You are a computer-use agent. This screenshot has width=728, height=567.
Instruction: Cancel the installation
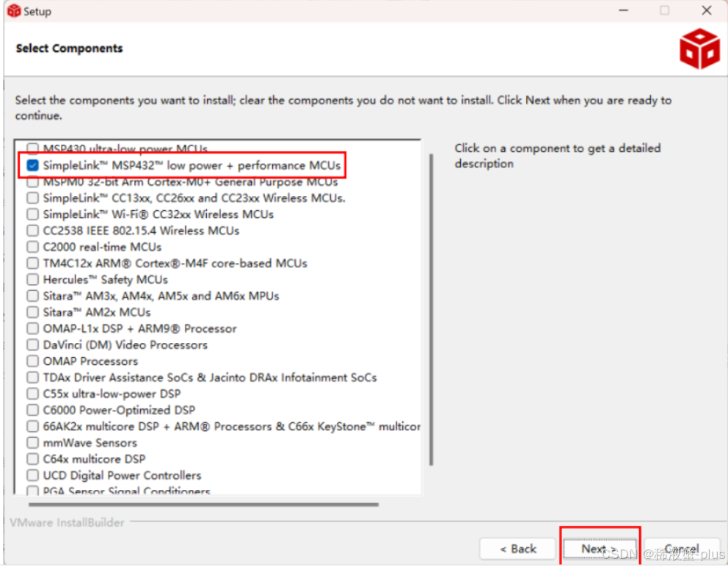tap(682, 549)
